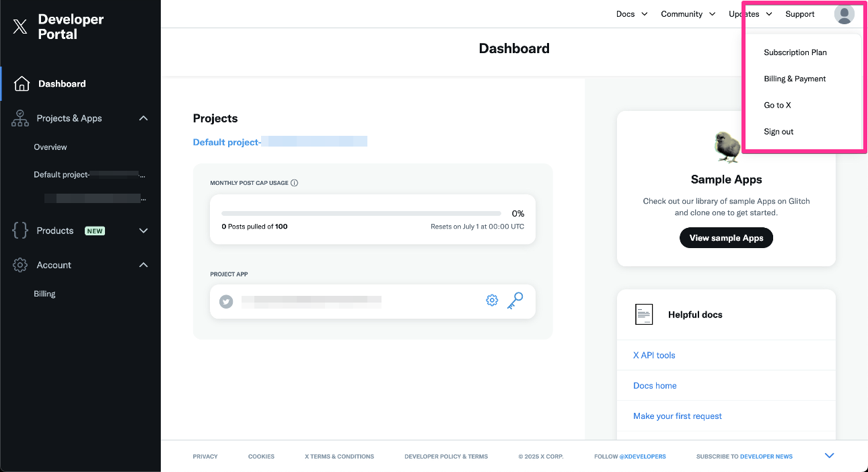Collapse the footer with the blue chevron

click(x=829, y=456)
